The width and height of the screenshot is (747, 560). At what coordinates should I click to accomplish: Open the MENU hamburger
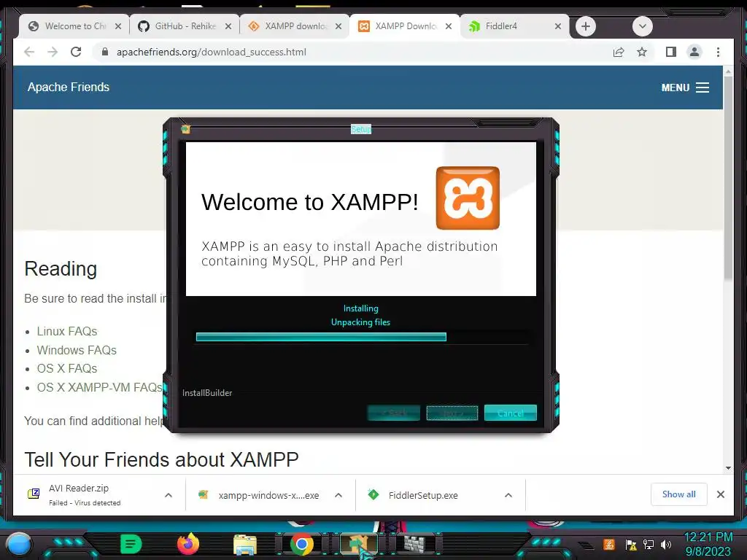pyautogui.click(x=685, y=87)
